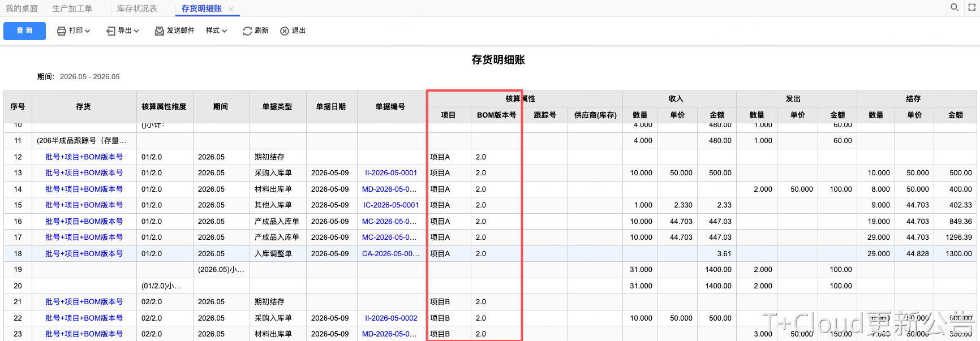The image size is (980, 341).
Task: Click the (2026.05)小 subtotal cell
Action: click(221, 270)
